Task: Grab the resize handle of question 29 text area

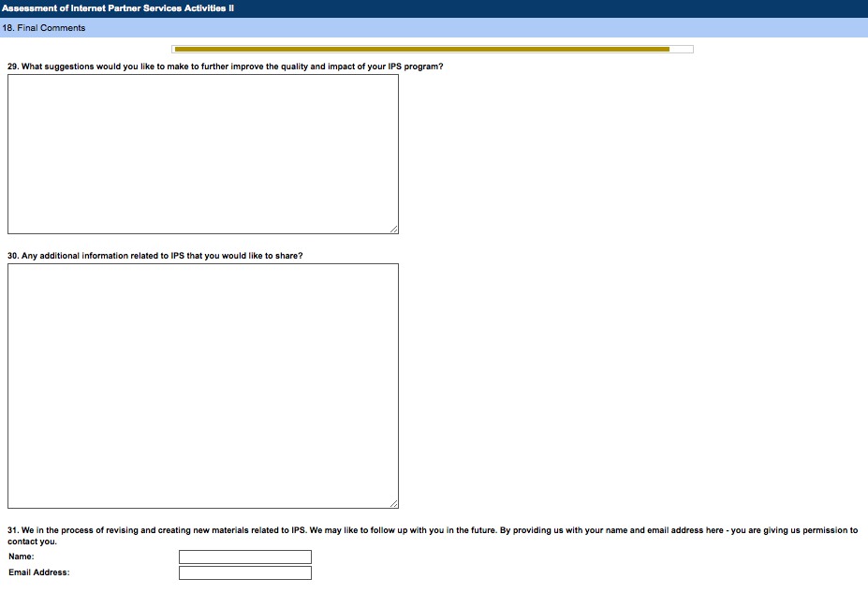Action: [394, 230]
